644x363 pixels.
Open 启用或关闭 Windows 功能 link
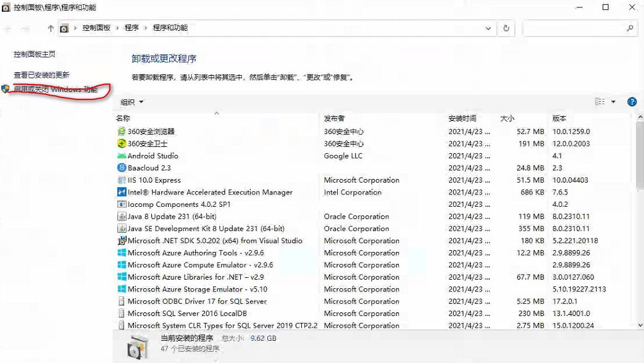point(56,89)
